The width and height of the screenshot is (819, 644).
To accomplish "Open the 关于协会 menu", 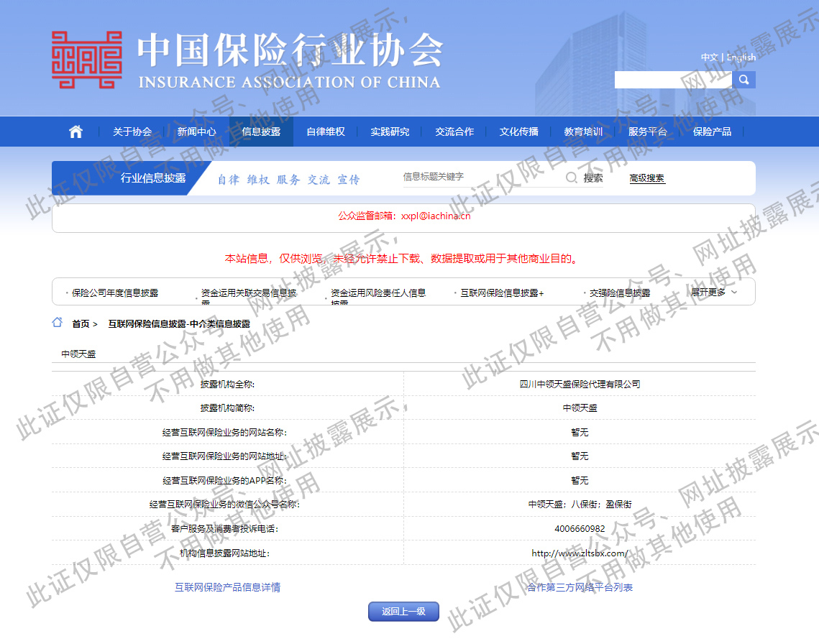I will [x=132, y=132].
